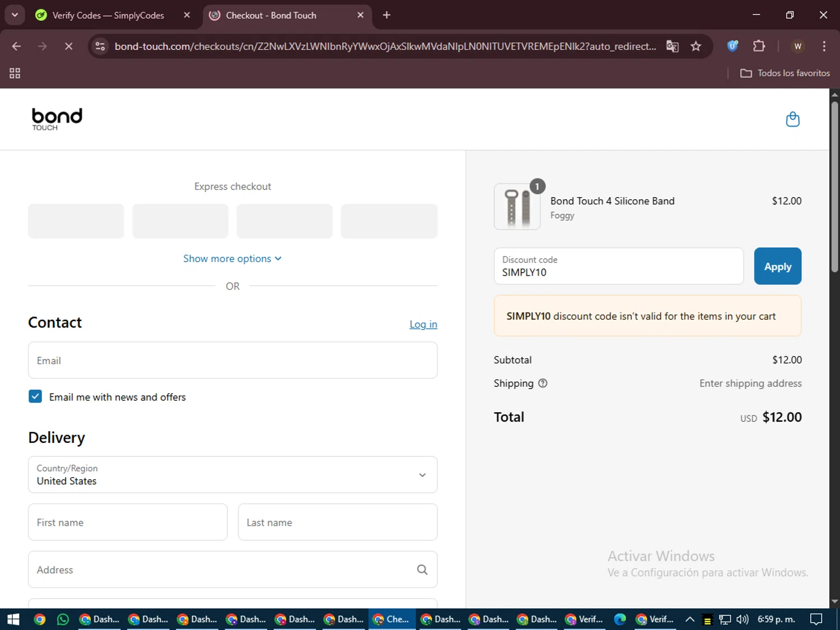This screenshot has height=630, width=840.
Task: Bookmark this page with star icon
Action: pos(696,46)
